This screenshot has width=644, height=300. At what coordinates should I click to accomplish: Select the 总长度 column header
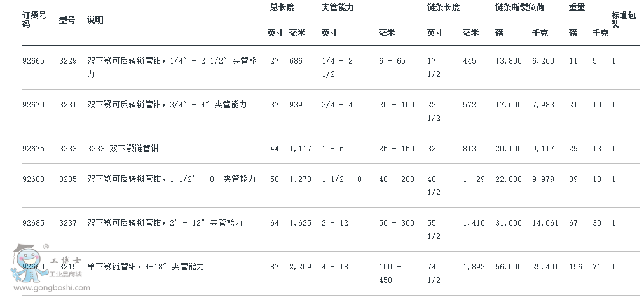click(x=282, y=8)
